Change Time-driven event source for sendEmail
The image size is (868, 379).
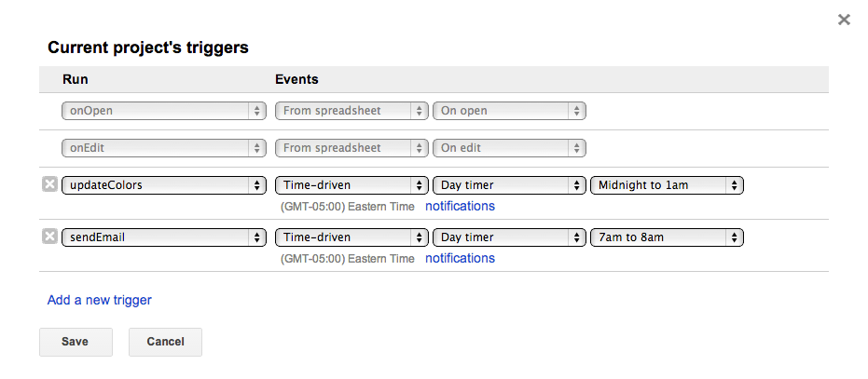(x=351, y=237)
